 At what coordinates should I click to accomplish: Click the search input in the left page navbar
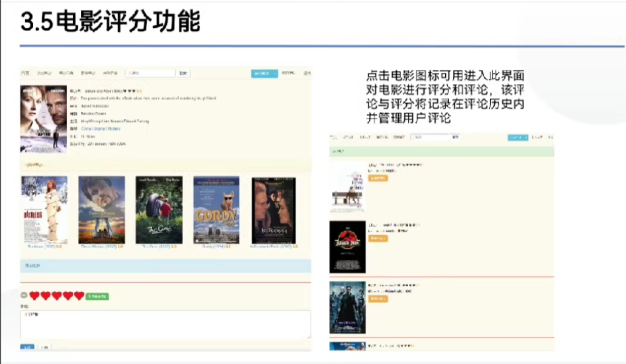[150, 73]
